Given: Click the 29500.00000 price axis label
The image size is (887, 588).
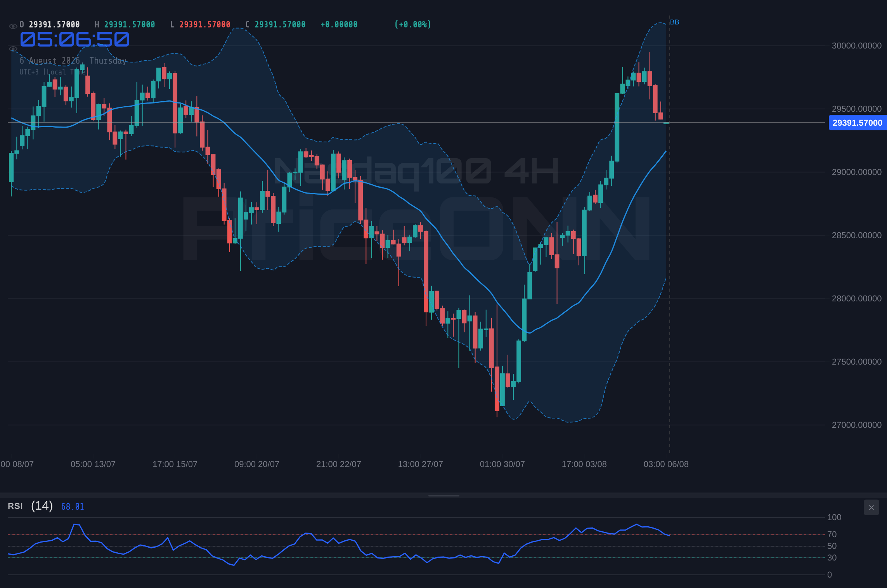Looking at the screenshot, I should pos(857,109).
